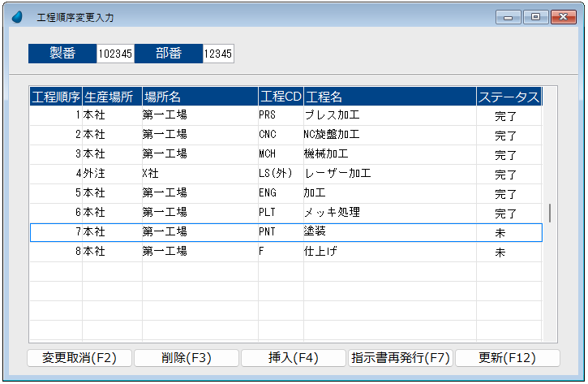
Task: Click the water drop app icon in title bar
Action: pyautogui.click(x=17, y=16)
